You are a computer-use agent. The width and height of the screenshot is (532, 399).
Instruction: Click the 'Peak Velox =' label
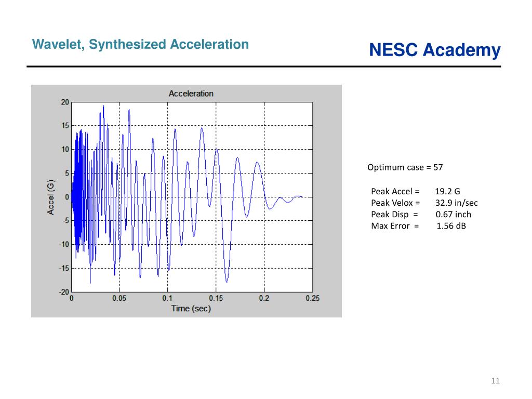point(395,203)
